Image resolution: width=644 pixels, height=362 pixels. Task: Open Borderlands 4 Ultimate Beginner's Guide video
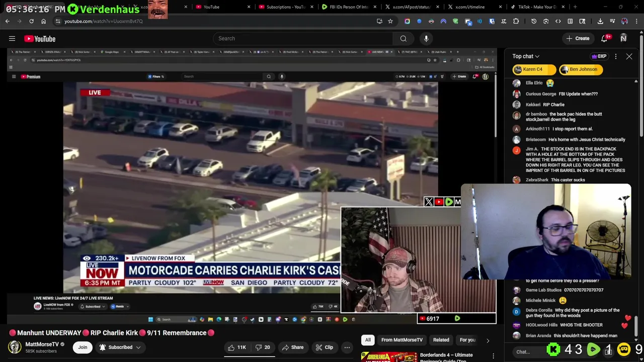coord(446,357)
